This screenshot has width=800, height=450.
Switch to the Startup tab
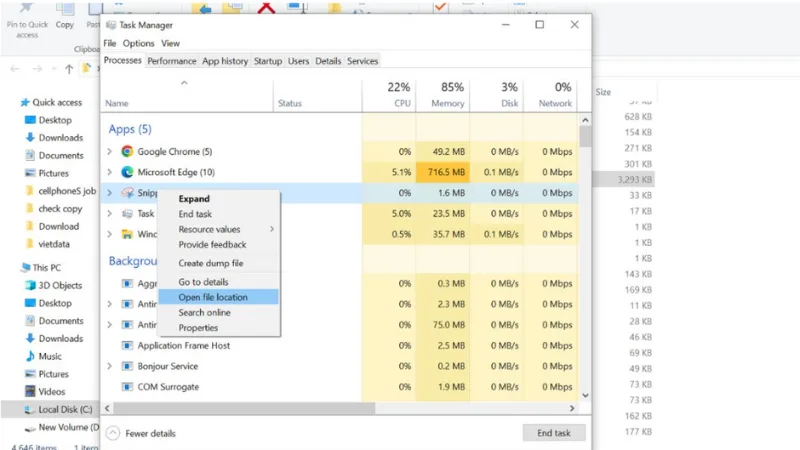tap(267, 61)
